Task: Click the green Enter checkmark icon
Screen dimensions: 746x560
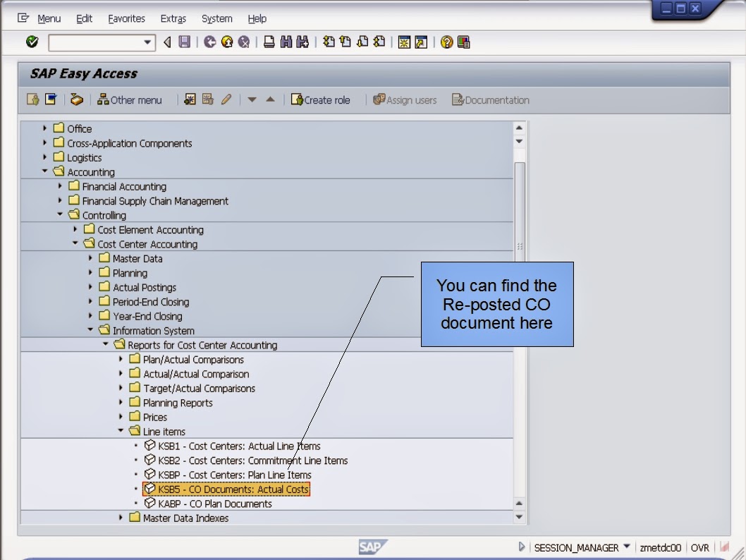Action: click(32, 42)
